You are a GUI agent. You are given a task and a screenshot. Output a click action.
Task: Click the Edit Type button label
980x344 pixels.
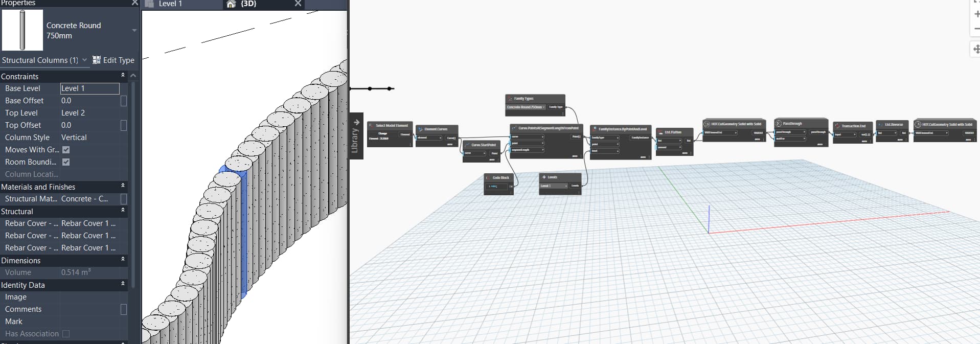click(x=119, y=60)
